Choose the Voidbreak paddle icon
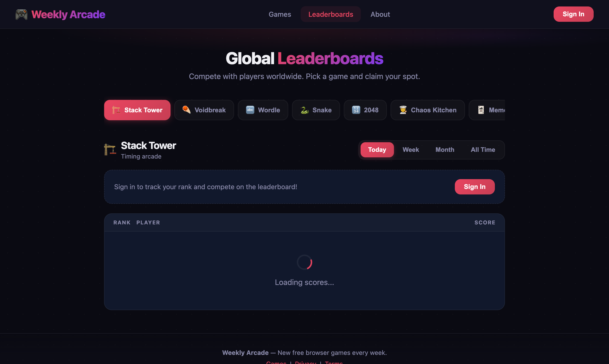The height and width of the screenshot is (364, 609). tap(187, 110)
